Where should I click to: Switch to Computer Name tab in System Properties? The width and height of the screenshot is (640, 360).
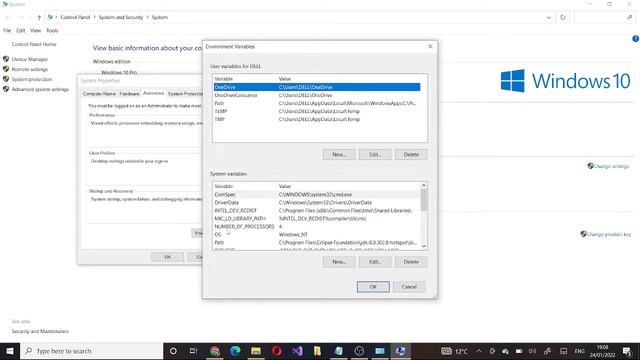click(99, 94)
